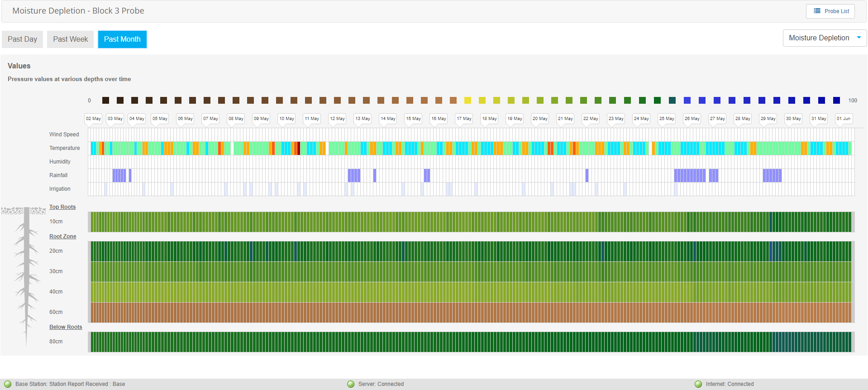Expand the Moisture Depletion dropdown
The width and height of the screenshot is (868, 390).
824,38
